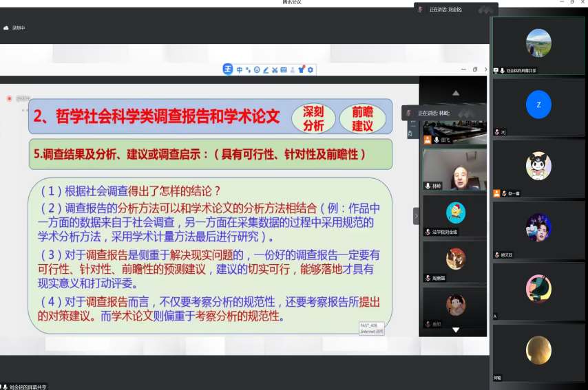Toggle Chinese/English input mode 中
Screen dimensions: 588x390
[x=239, y=69]
